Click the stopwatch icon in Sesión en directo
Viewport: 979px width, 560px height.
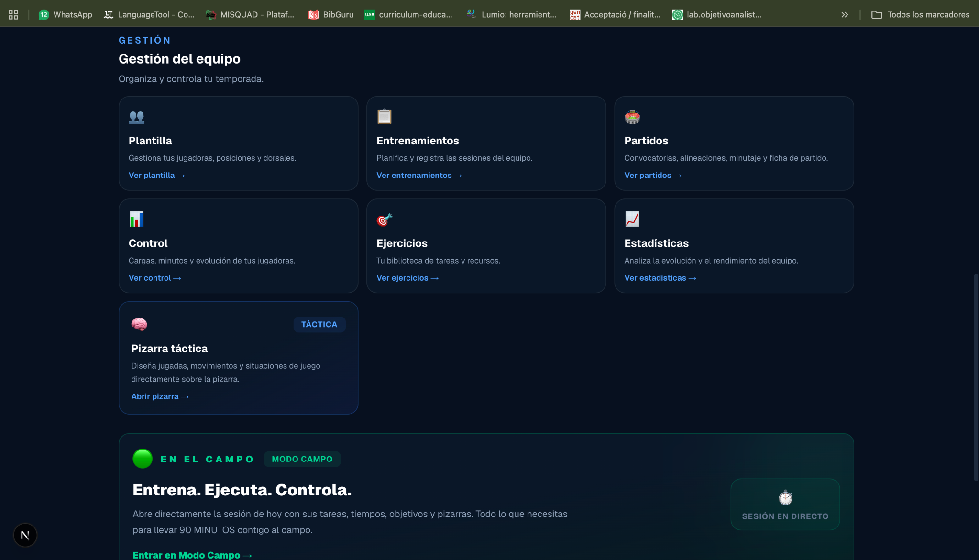tap(785, 498)
